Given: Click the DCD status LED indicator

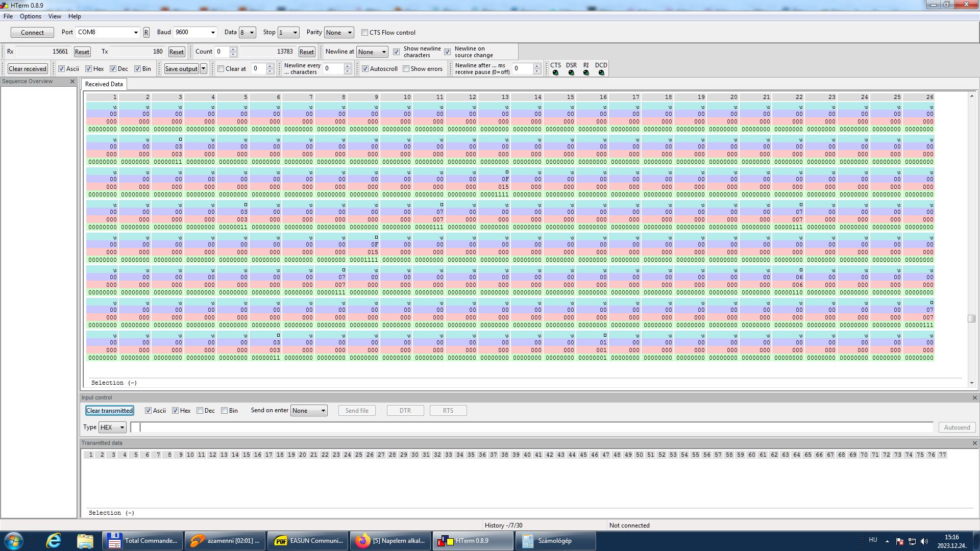Looking at the screenshot, I should (601, 73).
